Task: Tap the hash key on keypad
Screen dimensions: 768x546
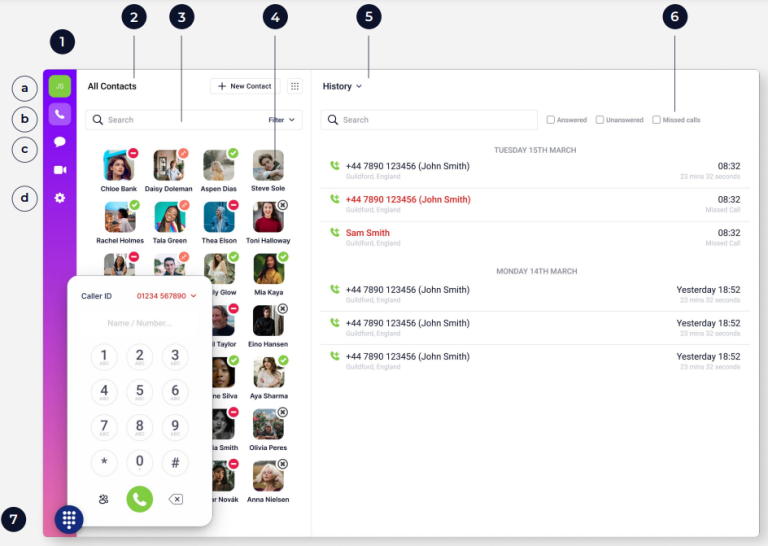Action: pos(175,462)
